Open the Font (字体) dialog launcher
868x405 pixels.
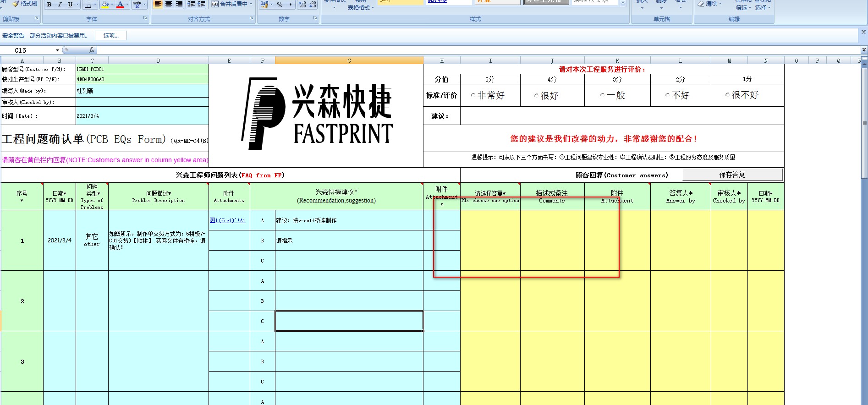tap(145, 18)
